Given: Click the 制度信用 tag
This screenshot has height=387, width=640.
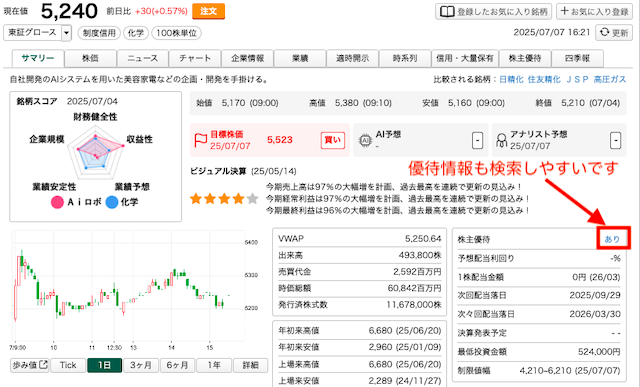Looking at the screenshot, I should click(x=99, y=33).
